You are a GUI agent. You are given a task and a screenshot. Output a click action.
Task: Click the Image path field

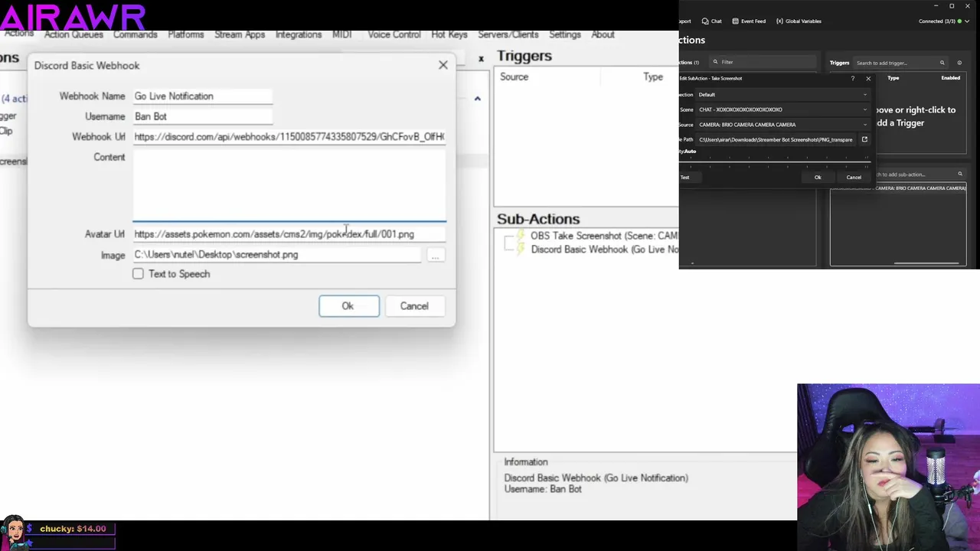(277, 255)
